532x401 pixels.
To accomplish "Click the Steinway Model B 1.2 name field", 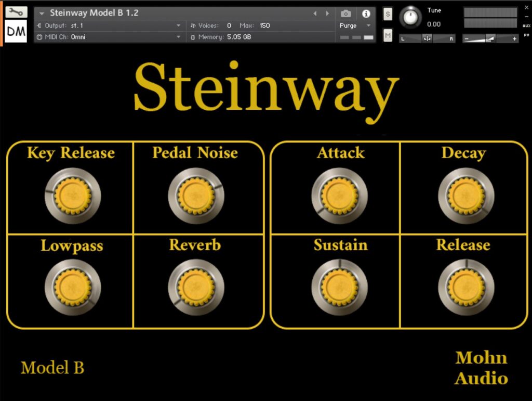I will [94, 13].
